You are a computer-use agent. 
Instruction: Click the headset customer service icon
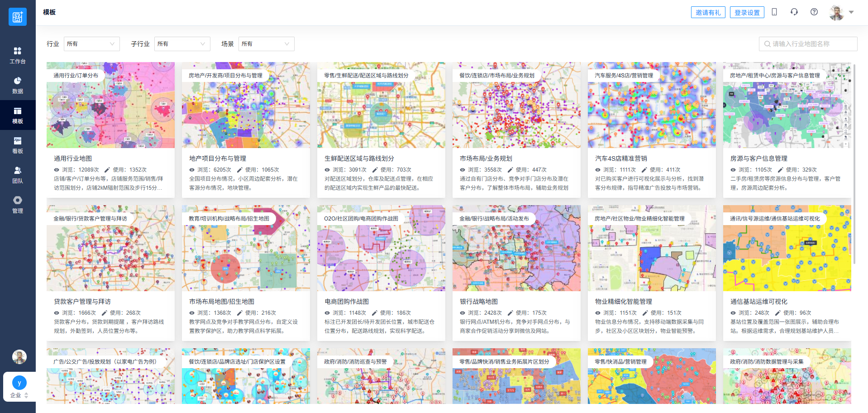(794, 12)
